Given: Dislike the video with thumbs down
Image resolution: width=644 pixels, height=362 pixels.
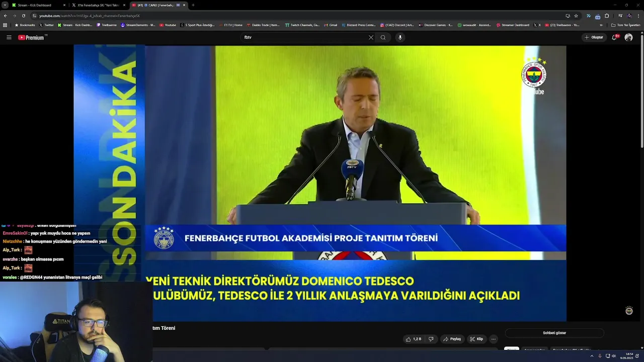Looking at the screenshot, I should click(431, 339).
